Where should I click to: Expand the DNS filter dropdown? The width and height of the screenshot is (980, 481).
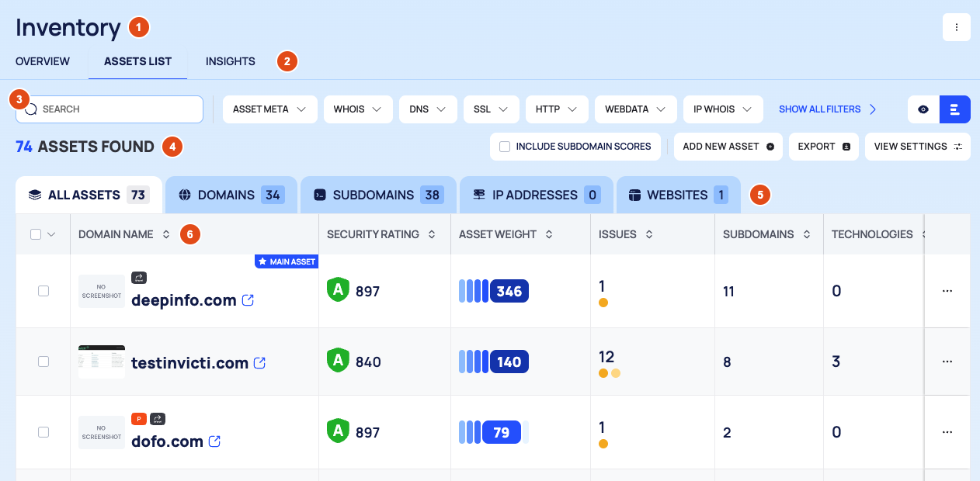[x=428, y=109]
